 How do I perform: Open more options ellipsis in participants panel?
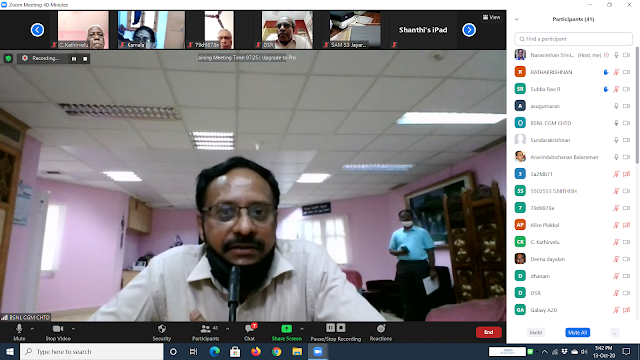pyautogui.click(x=615, y=333)
